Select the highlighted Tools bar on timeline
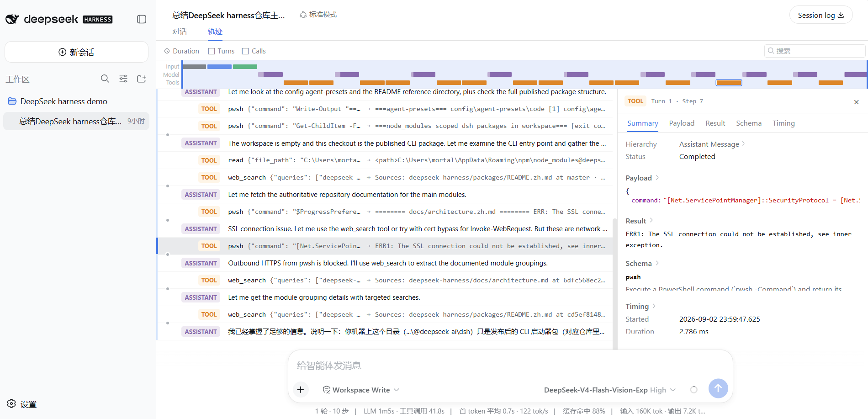The height and width of the screenshot is (419, 868). 729,83
